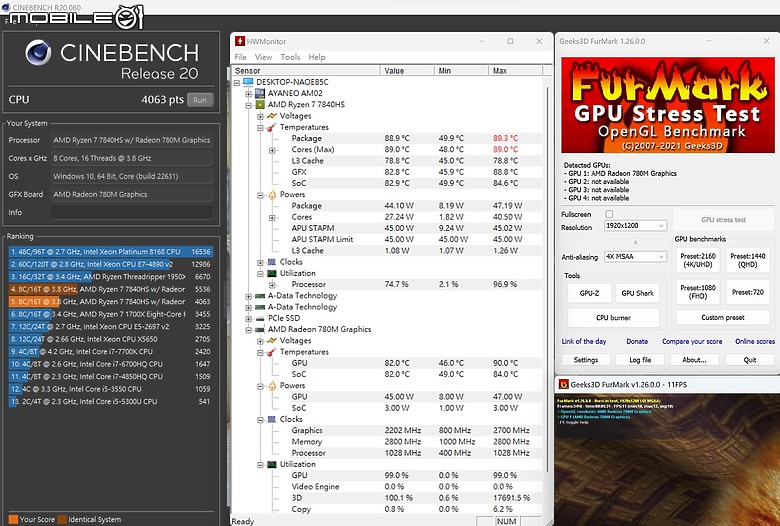Launch GPU Shark tool

637,293
